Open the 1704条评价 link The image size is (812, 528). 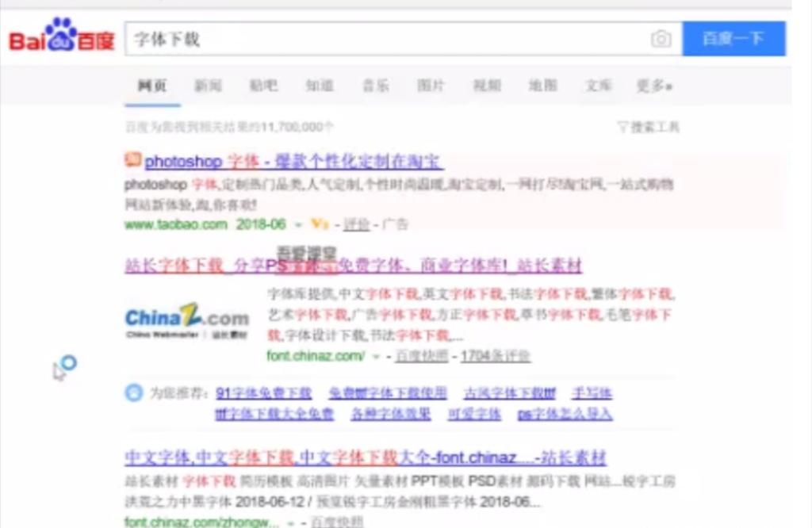[496, 356]
